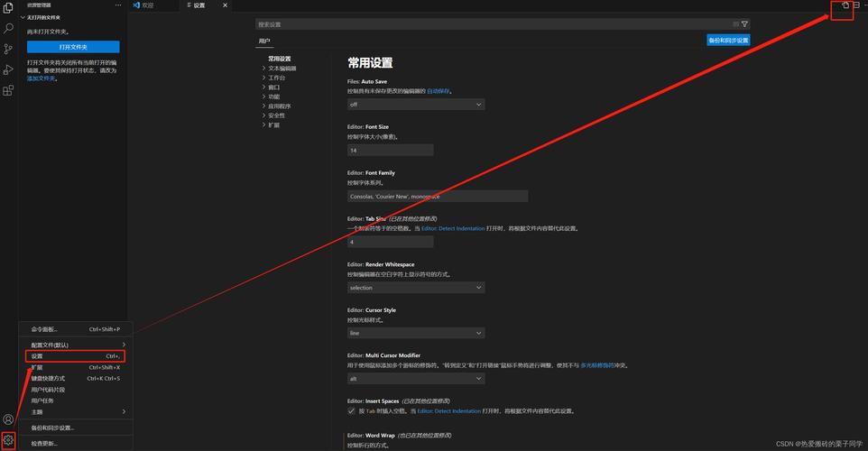Choose 用户任务 in the Manage menu

pyautogui.click(x=76, y=400)
